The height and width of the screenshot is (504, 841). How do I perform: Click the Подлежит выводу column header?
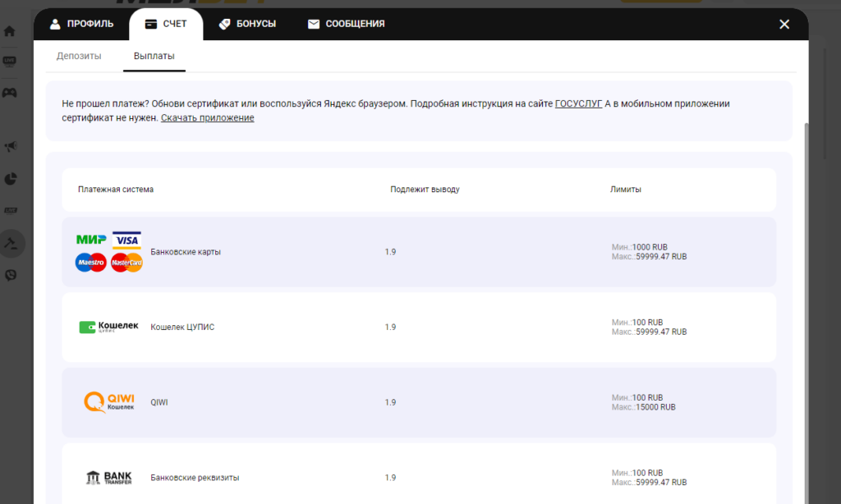pyautogui.click(x=425, y=190)
